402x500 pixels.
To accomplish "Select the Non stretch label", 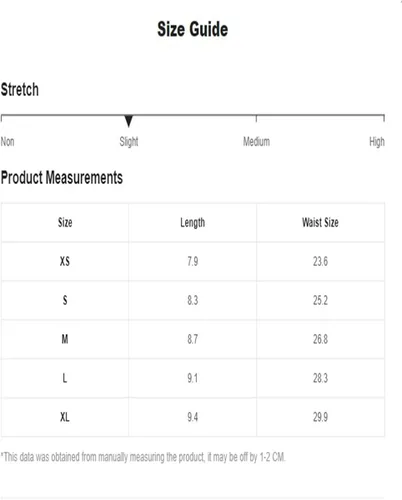I will pos(7,142).
